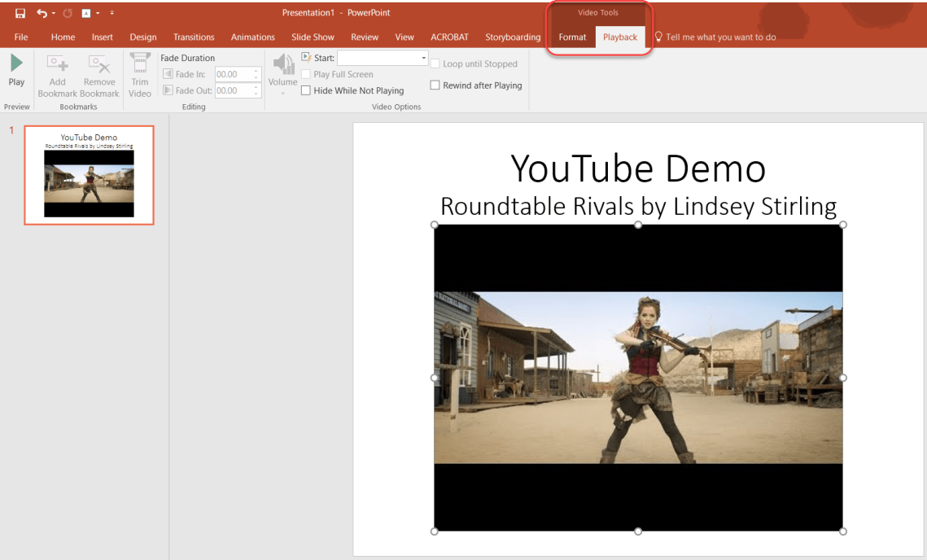927x560 pixels.
Task: Enable Loop until Stopped
Action: pyautogui.click(x=435, y=63)
